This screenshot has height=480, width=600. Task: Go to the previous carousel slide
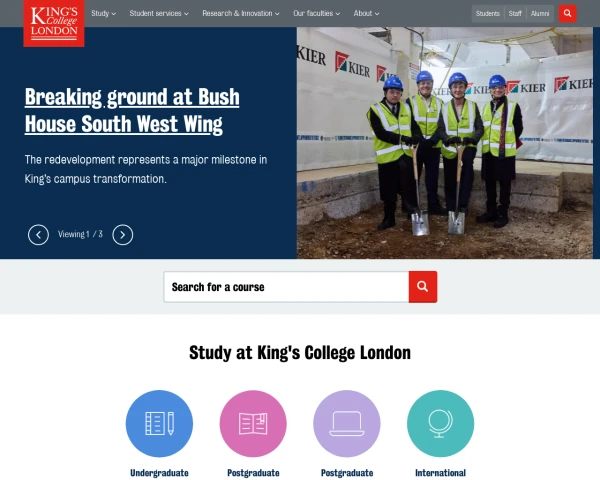[38, 235]
